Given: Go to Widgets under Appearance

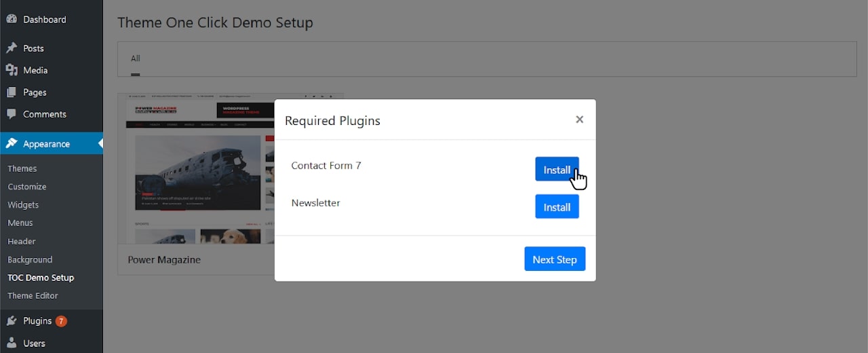Looking at the screenshot, I should (x=23, y=205).
